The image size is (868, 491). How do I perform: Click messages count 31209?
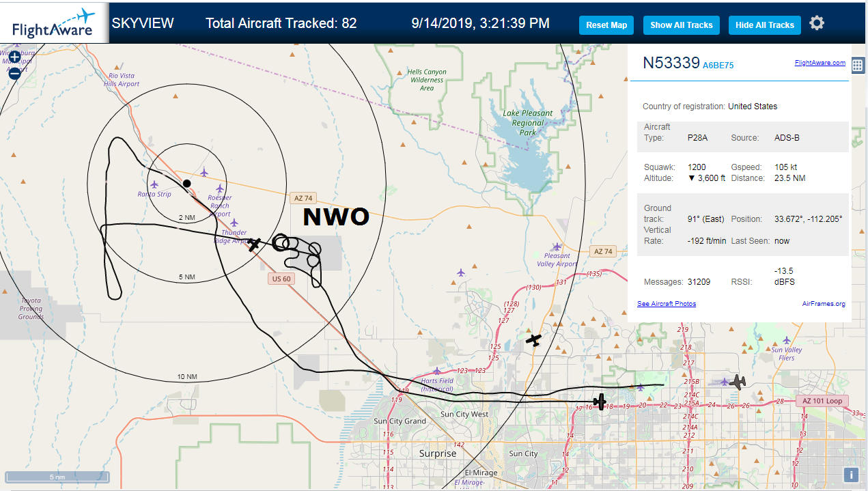699,282
